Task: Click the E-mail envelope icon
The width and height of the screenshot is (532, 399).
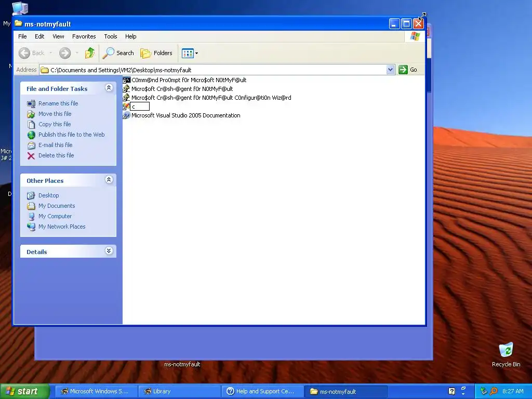Action: 31,145
